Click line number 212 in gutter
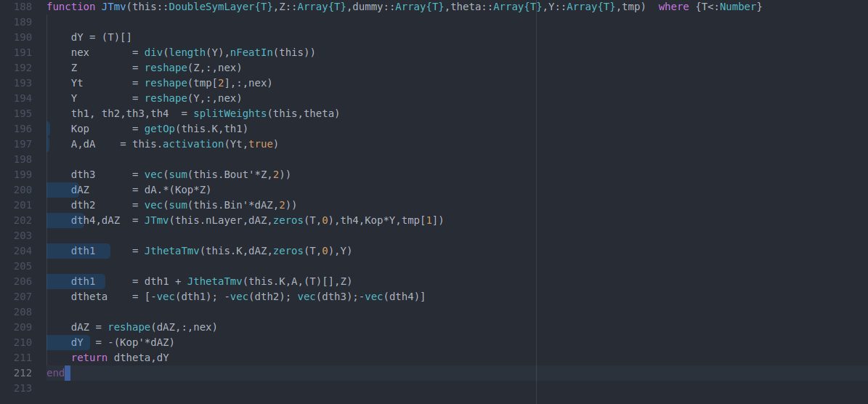Image resolution: width=868 pixels, height=404 pixels. (x=23, y=373)
